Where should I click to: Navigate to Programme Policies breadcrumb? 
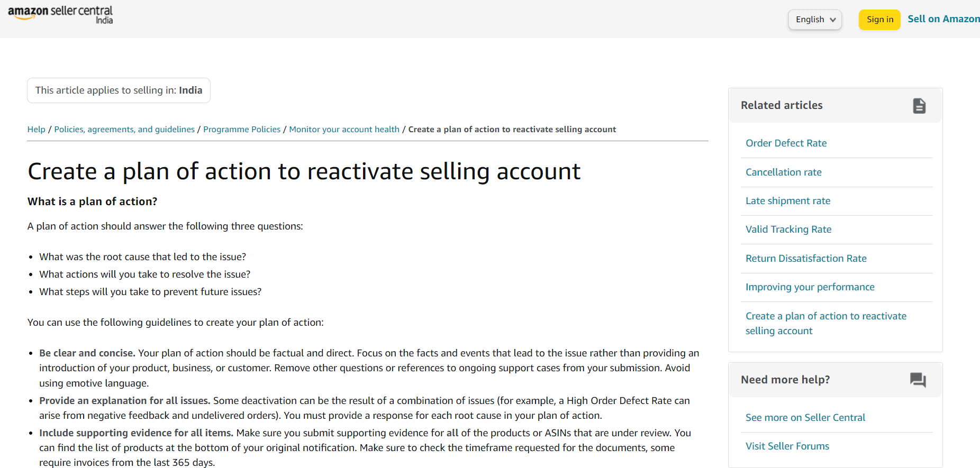point(242,130)
